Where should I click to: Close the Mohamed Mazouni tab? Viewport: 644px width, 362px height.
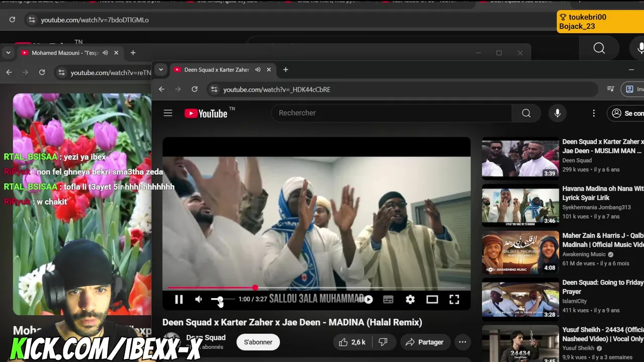pyautogui.click(x=116, y=53)
